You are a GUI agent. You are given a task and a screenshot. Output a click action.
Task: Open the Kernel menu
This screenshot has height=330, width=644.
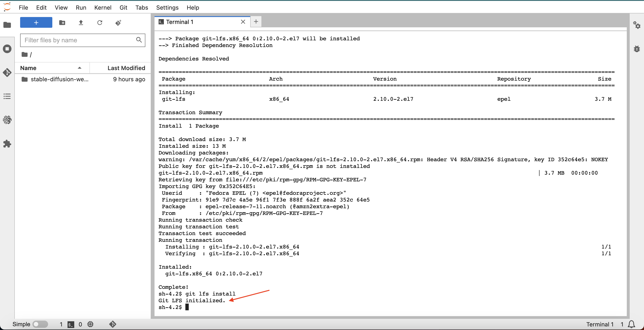pyautogui.click(x=103, y=8)
